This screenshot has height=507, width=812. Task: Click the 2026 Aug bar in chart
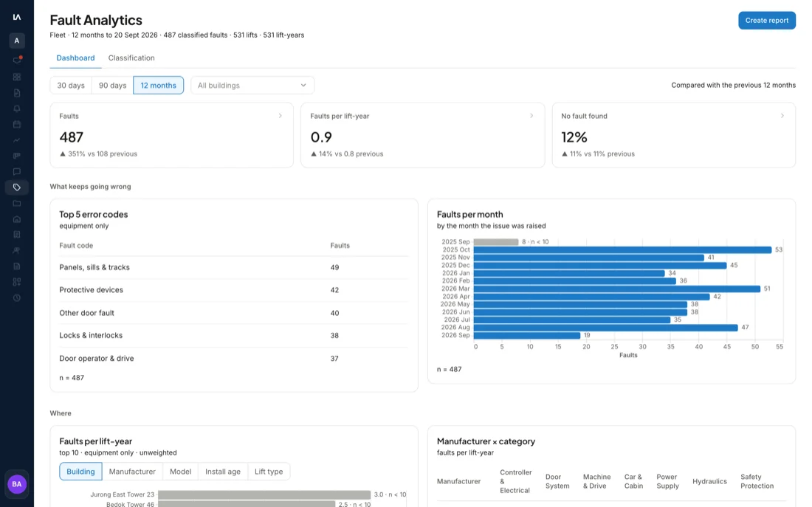click(x=606, y=327)
